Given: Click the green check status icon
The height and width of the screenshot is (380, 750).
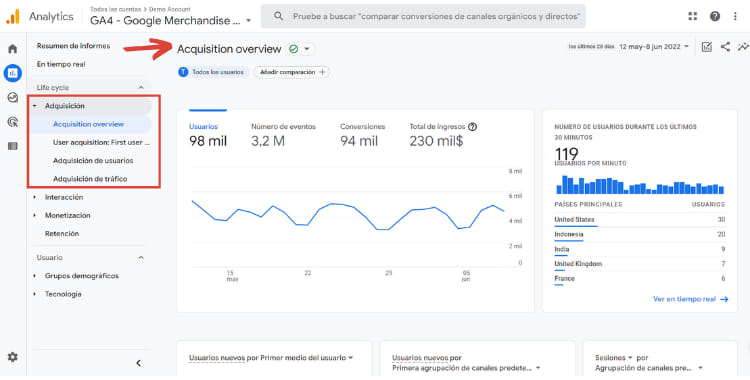Looking at the screenshot, I should click(x=294, y=49).
